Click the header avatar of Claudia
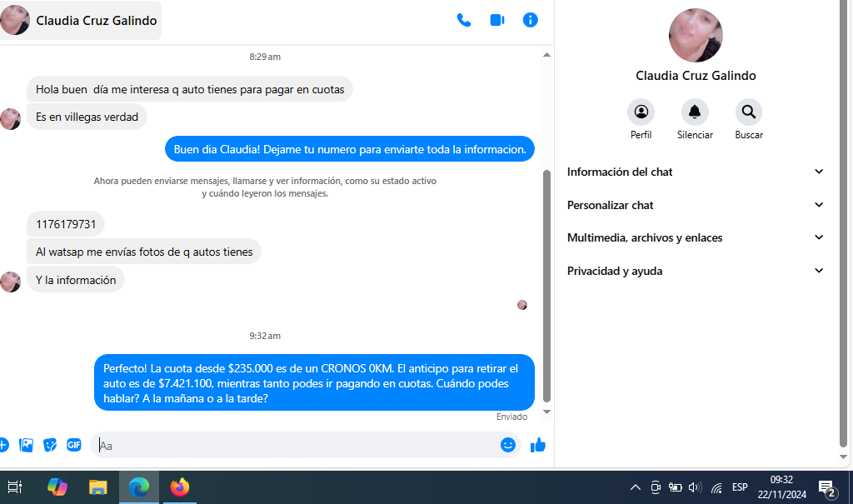 point(15,20)
